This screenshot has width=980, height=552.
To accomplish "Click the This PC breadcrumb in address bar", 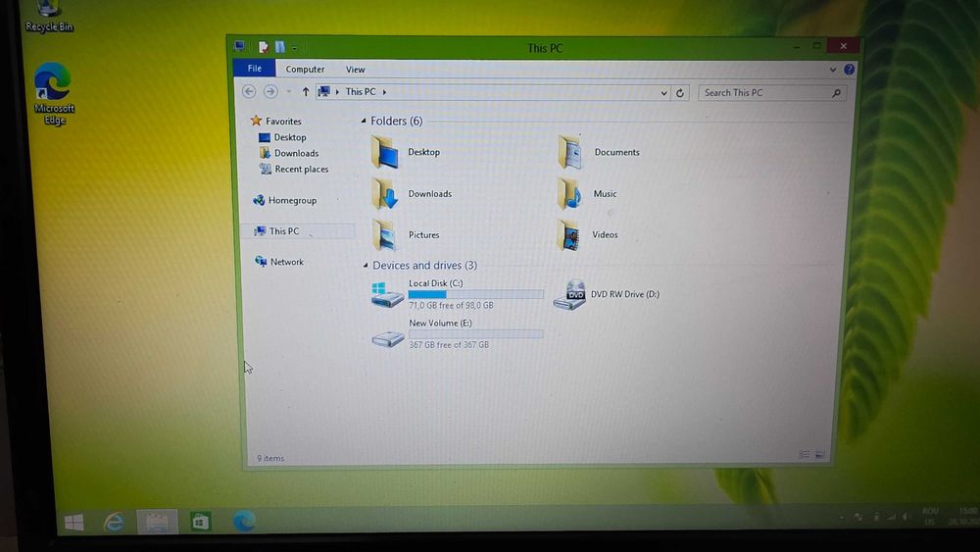I will [361, 92].
